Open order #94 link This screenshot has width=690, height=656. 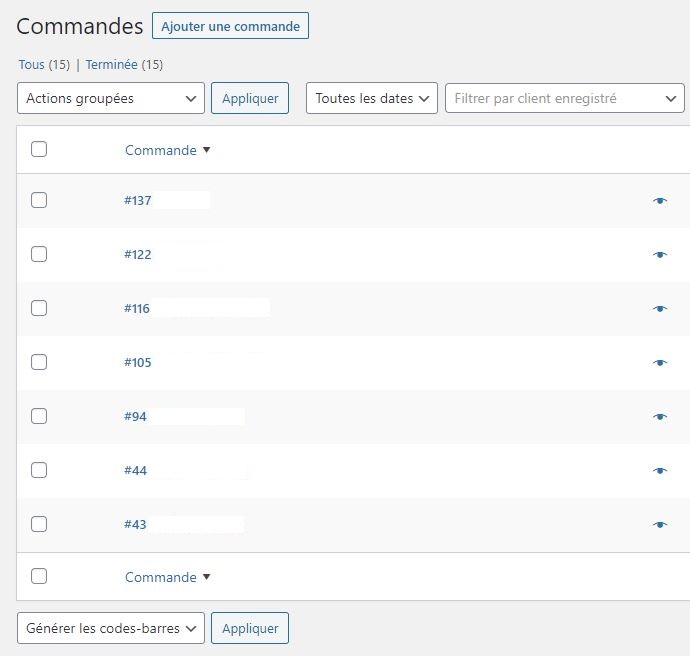(136, 416)
